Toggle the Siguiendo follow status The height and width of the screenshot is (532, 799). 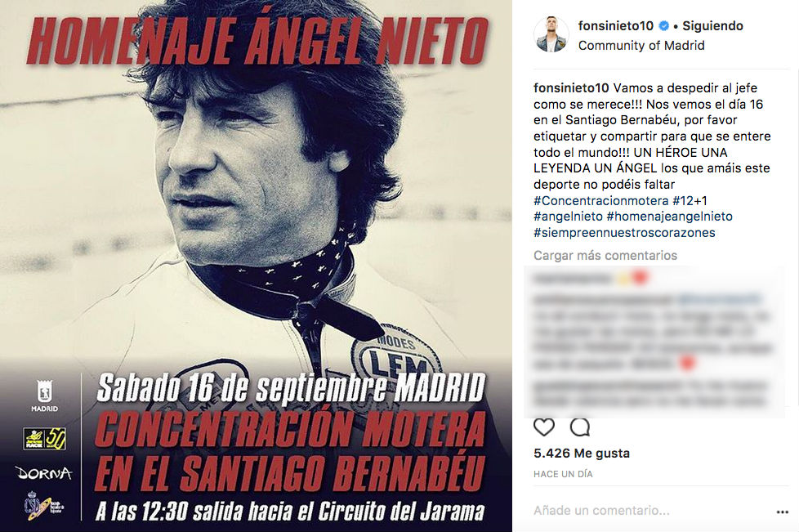pyautogui.click(x=712, y=25)
